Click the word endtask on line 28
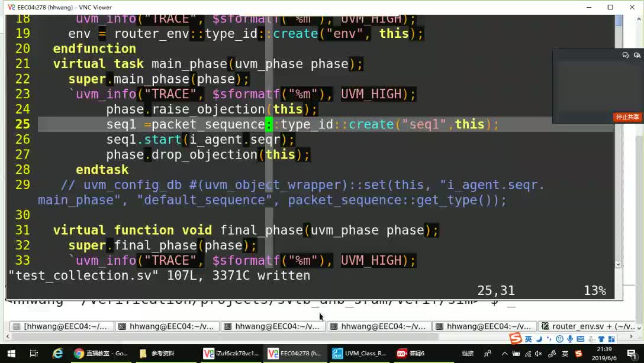Viewport: 644px width, 363px height. (x=102, y=170)
